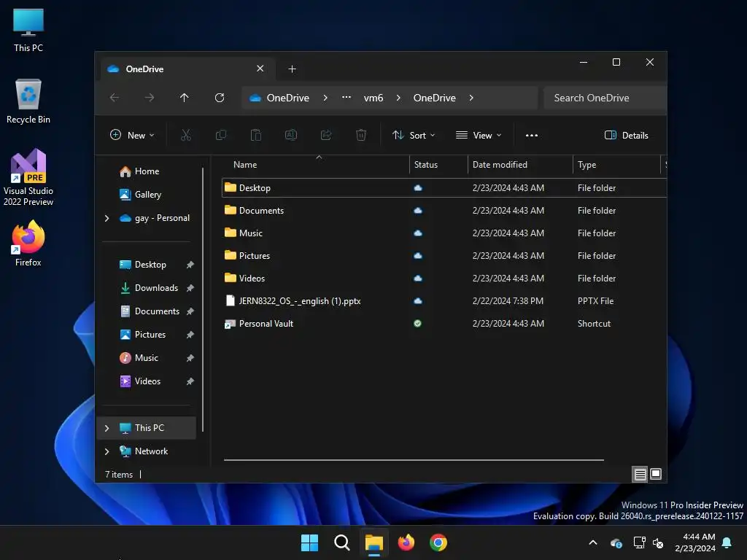The height and width of the screenshot is (560, 747).
Task: Click the horizontal scrollbar in file list
Action: pyautogui.click(x=414, y=460)
